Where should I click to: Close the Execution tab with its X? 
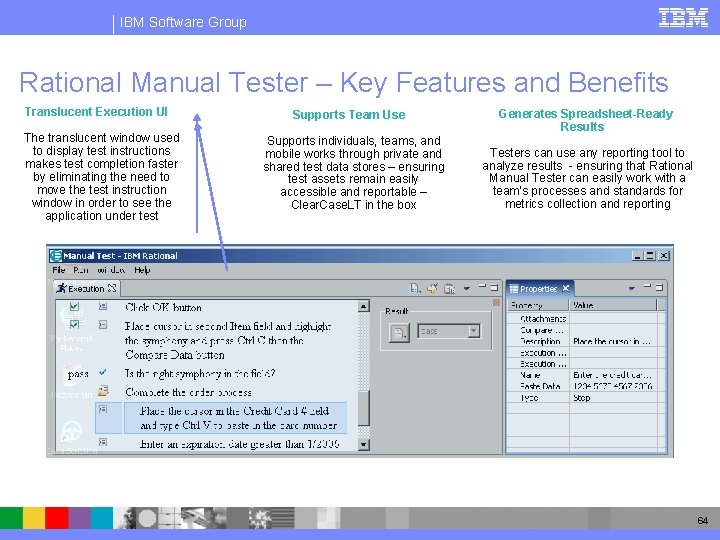pos(112,288)
